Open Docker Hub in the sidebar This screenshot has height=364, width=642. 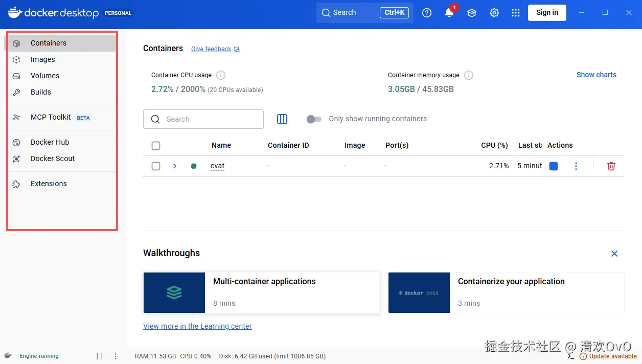(x=60, y=143)
